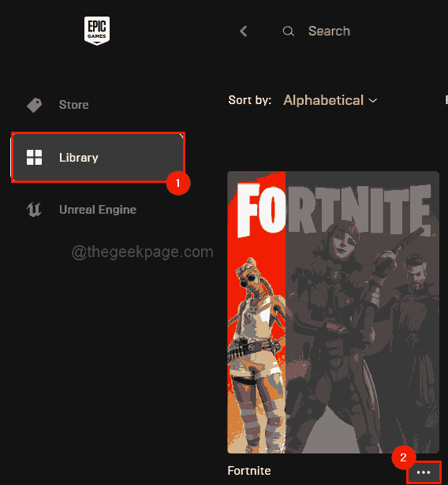Click the magnifying glass search icon
Image resolution: width=448 pixels, height=485 pixels.
pos(289,32)
